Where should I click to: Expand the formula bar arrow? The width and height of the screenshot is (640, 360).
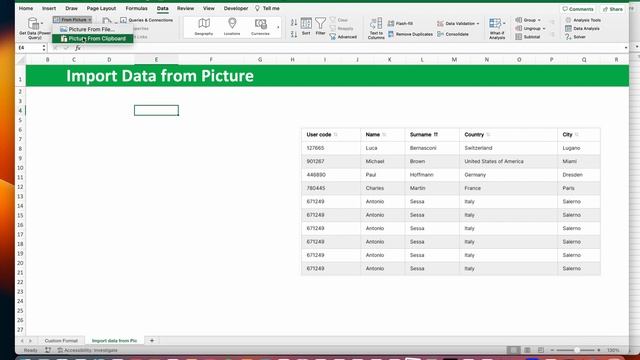tap(626, 48)
